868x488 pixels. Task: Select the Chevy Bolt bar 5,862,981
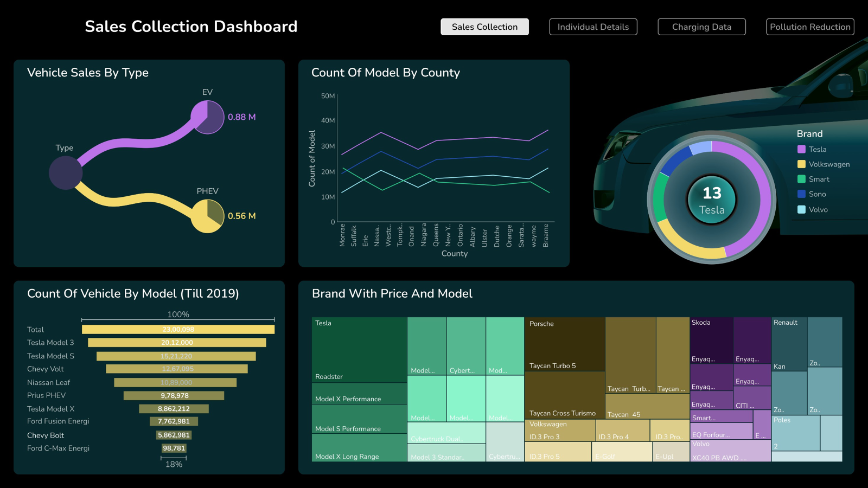point(174,435)
